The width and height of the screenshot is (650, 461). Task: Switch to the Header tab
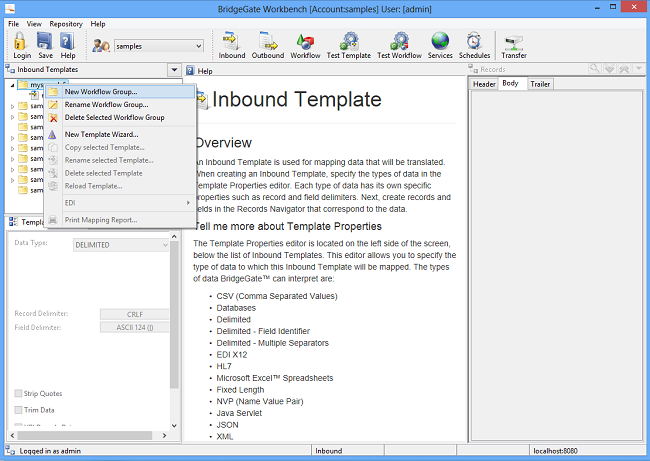tap(484, 84)
